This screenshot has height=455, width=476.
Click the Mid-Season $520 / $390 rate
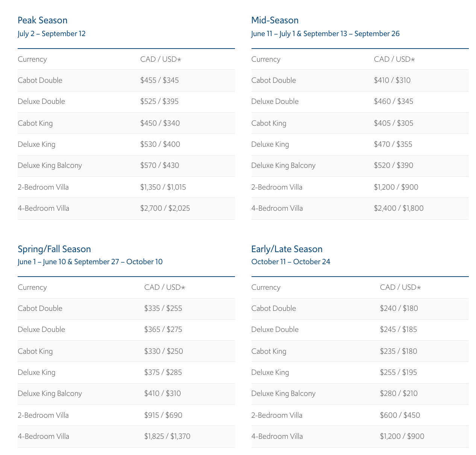click(x=393, y=166)
